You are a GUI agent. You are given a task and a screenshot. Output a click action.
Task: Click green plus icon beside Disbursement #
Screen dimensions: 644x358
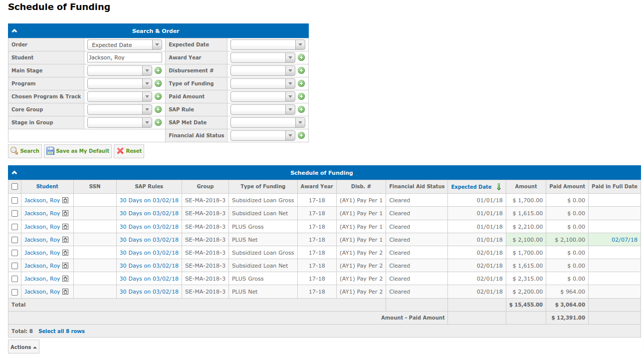(301, 70)
